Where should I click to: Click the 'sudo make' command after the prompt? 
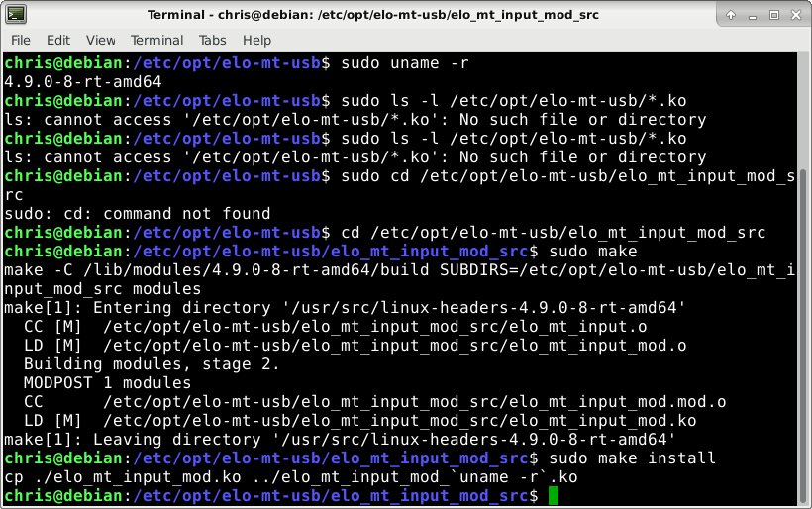593,252
